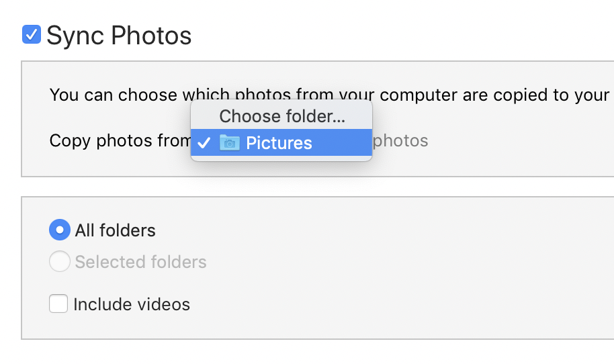The image size is (614, 364).
Task: Click the Copy photos from label
Action: (120, 141)
